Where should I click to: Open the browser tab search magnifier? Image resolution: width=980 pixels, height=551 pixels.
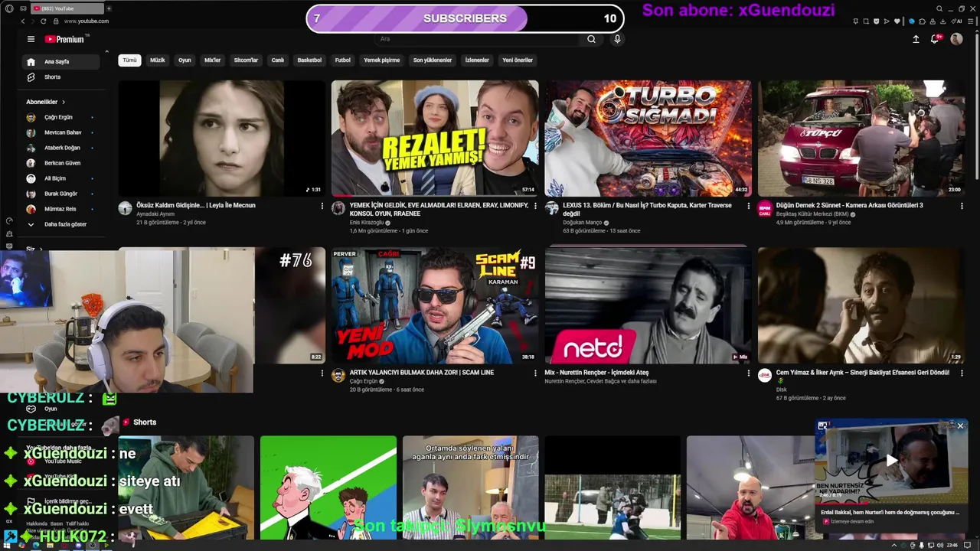(x=939, y=8)
